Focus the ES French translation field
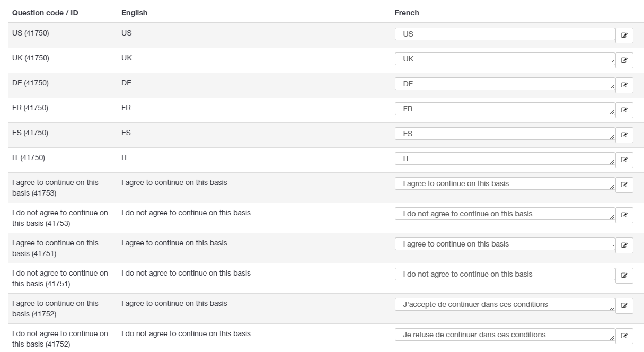644x352 pixels. (504, 134)
